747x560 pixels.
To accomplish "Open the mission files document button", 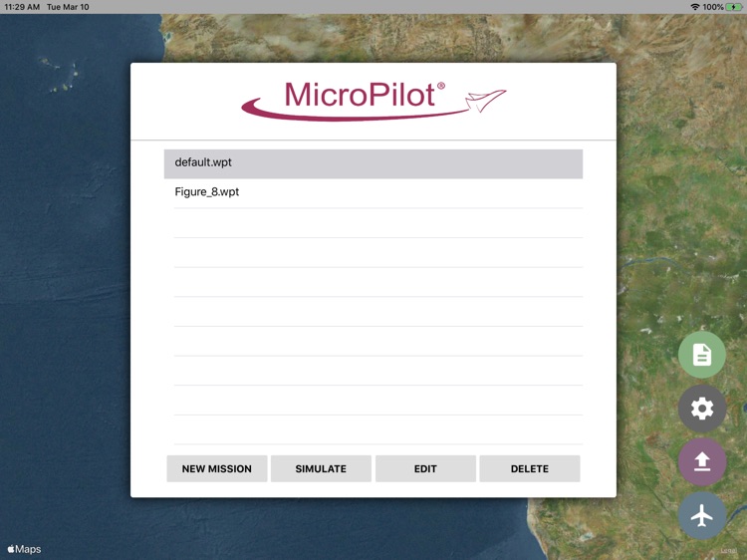I will [x=702, y=355].
